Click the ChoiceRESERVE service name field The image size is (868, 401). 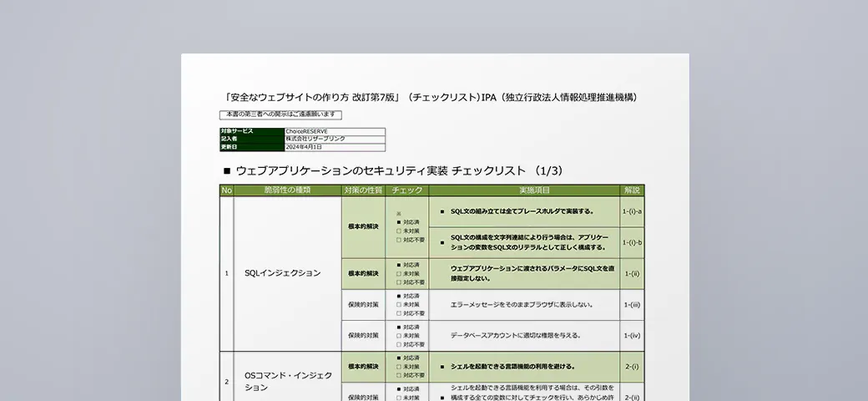[334, 131]
